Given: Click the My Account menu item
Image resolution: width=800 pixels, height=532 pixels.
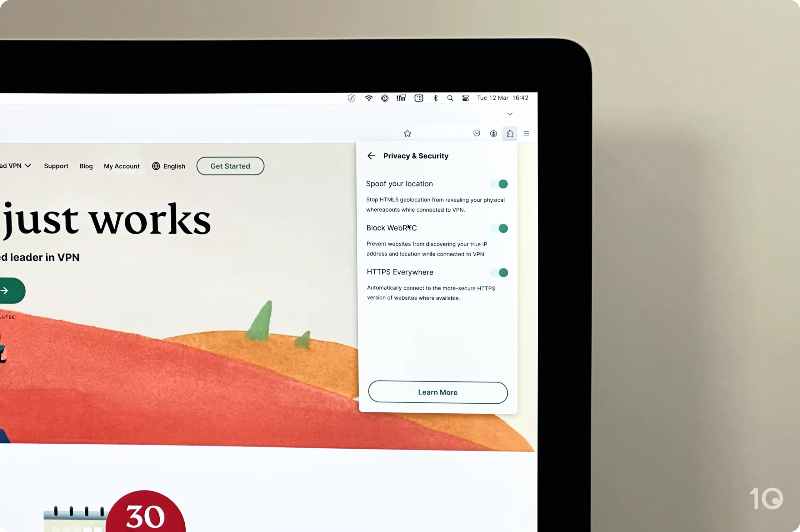Looking at the screenshot, I should coord(121,166).
